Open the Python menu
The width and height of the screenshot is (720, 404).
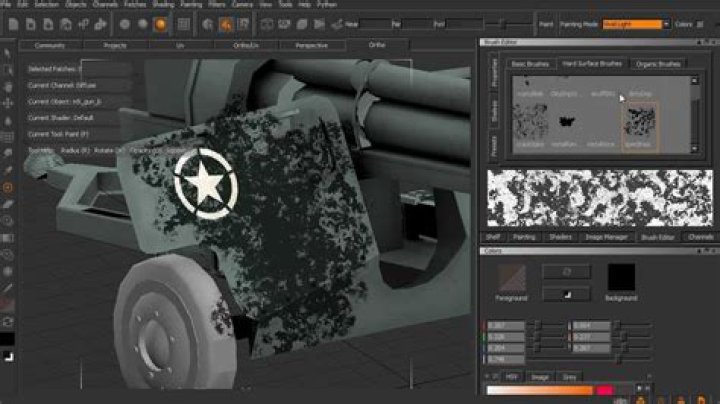pos(327,4)
